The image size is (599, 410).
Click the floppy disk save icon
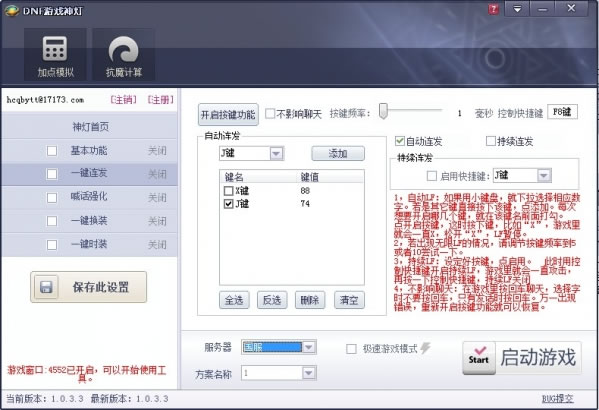pyautogui.click(x=46, y=287)
